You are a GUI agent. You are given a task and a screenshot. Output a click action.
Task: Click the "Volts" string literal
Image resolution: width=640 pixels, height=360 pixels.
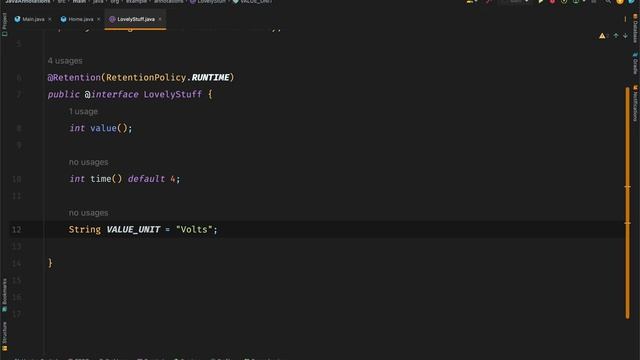[194, 229]
